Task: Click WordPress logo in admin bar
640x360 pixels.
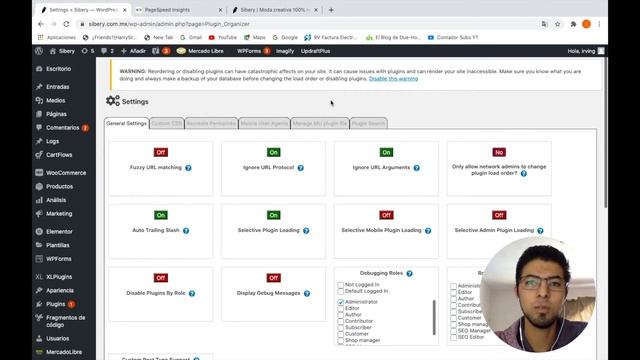Action: (x=39, y=51)
